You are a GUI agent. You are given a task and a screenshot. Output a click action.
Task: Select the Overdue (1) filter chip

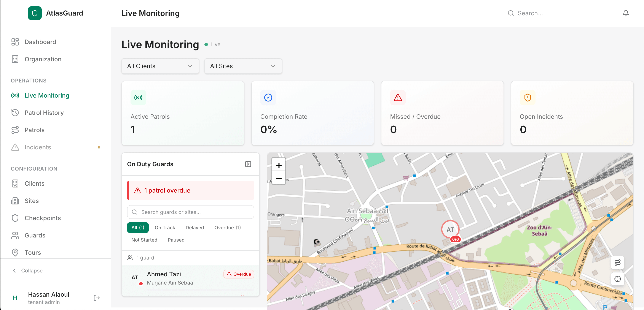[227, 228]
